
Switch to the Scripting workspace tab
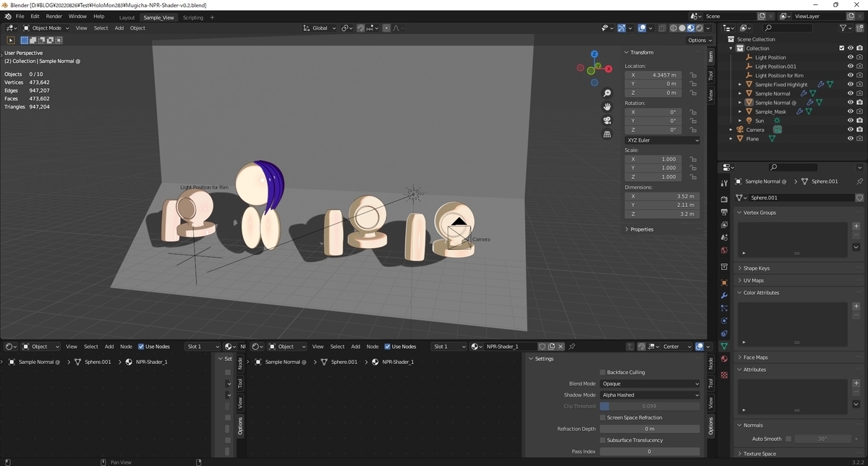point(193,17)
